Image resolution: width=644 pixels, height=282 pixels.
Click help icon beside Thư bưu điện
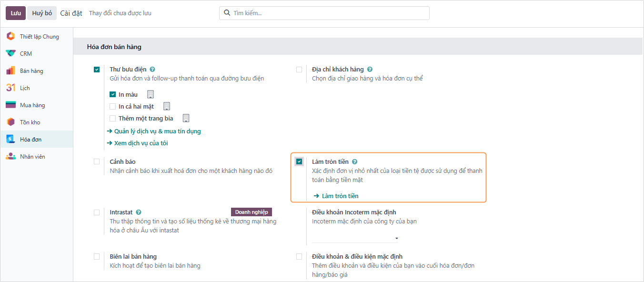click(152, 70)
